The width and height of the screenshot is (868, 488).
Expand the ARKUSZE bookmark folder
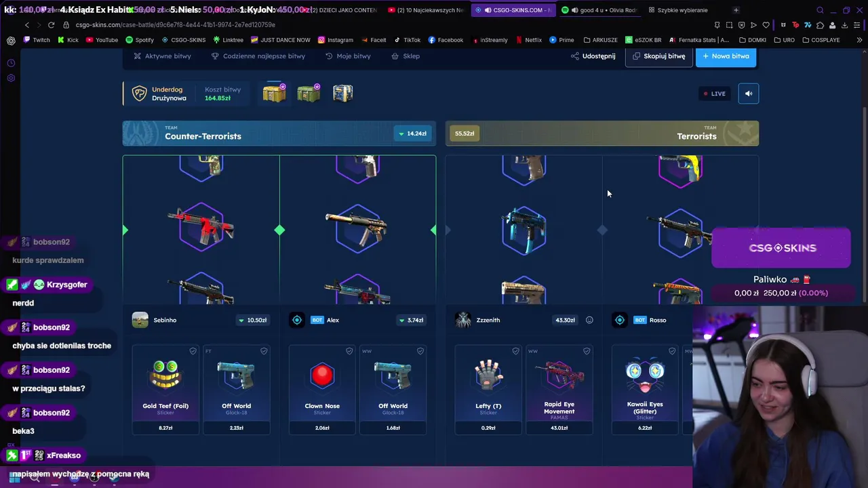click(600, 40)
